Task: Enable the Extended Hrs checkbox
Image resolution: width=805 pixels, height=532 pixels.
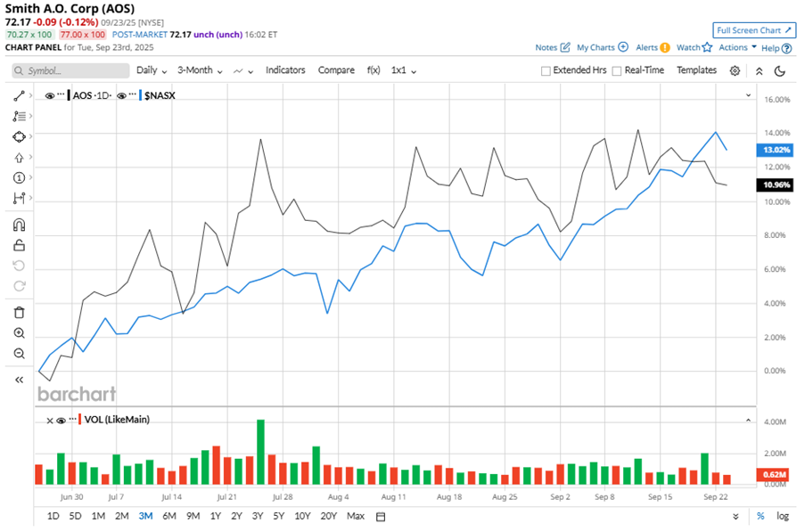Action: [546, 70]
